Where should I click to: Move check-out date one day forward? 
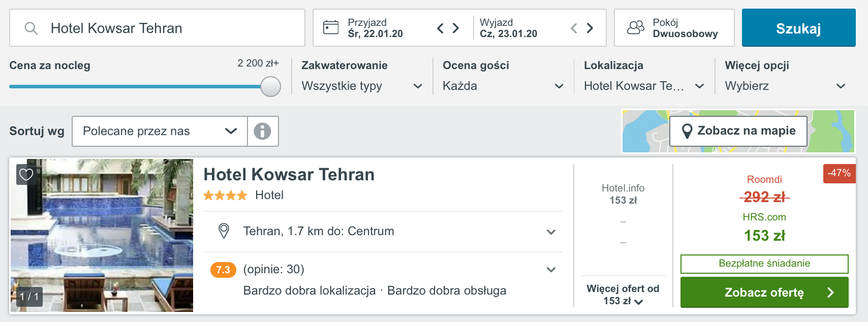(590, 28)
